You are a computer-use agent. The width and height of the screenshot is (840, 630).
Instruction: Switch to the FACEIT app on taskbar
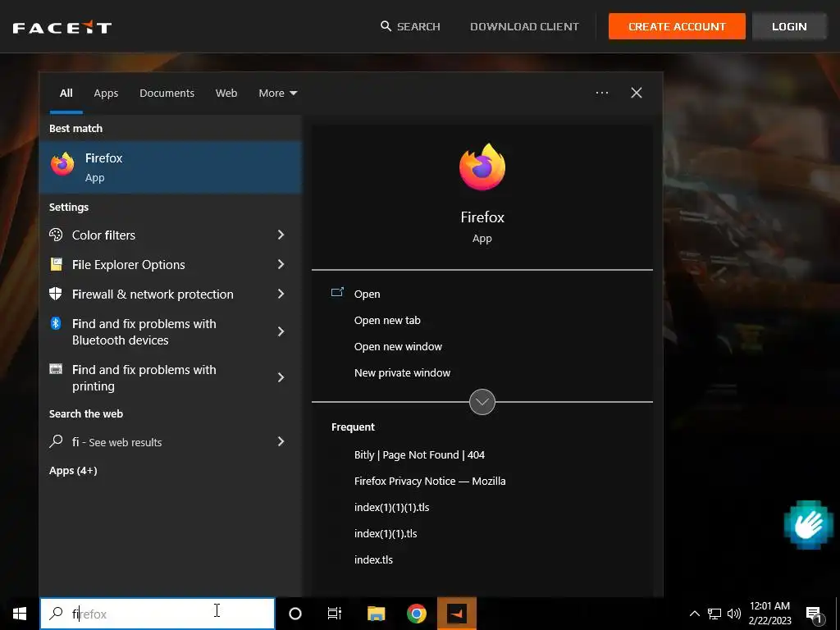tap(457, 614)
